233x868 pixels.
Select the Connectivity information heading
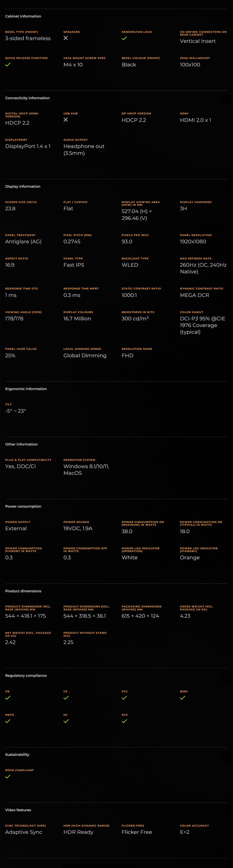click(27, 98)
